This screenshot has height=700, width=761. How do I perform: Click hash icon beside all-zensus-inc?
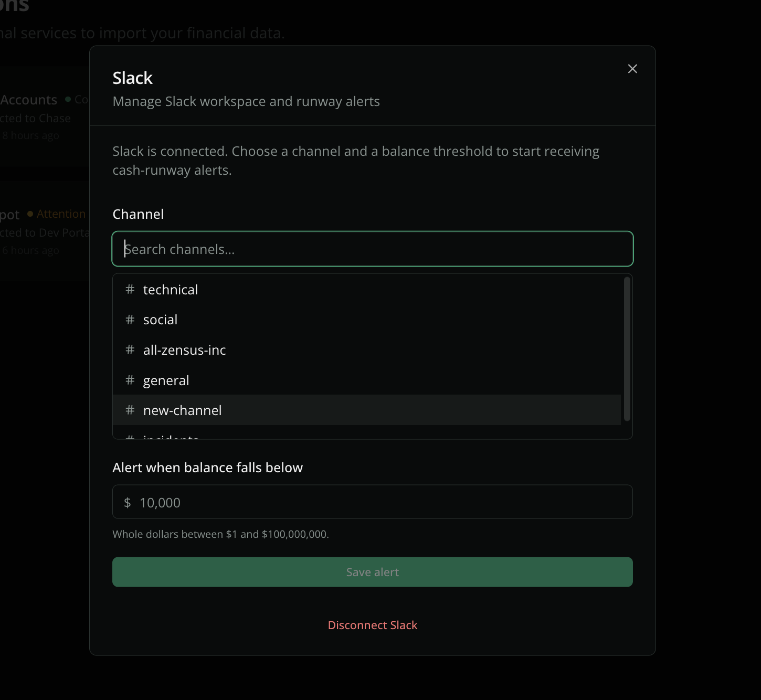[x=130, y=350]
